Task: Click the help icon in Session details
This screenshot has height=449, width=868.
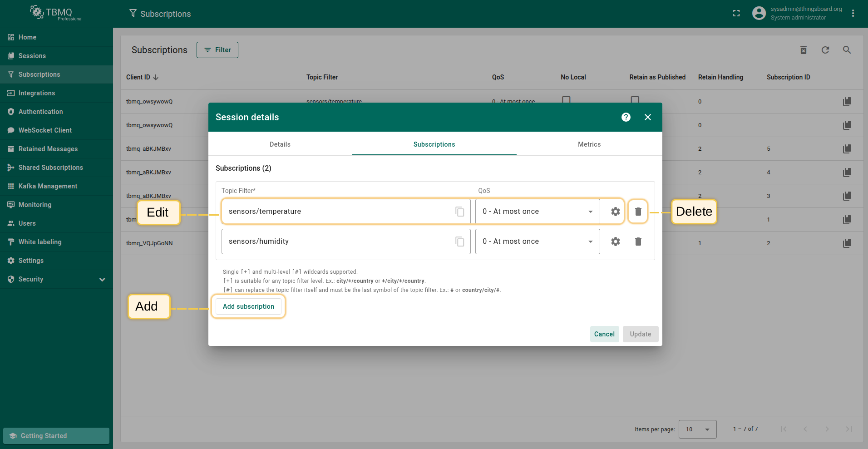Action: 626,117
